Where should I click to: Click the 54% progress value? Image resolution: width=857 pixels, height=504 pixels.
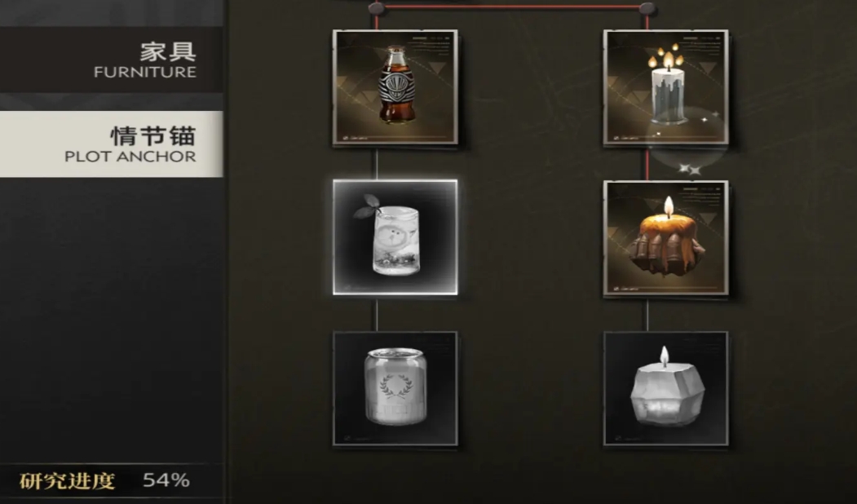[x=166, y=480]
